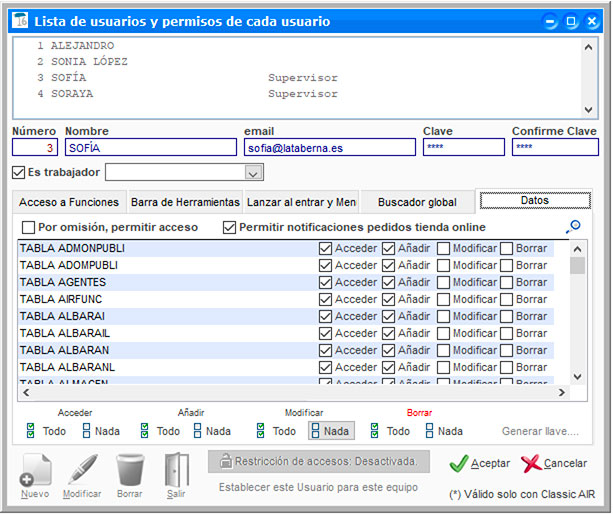Uncheck Añadir for TABLA ALBARANL
Screen dimensions: 613x514
click(388, 367)
